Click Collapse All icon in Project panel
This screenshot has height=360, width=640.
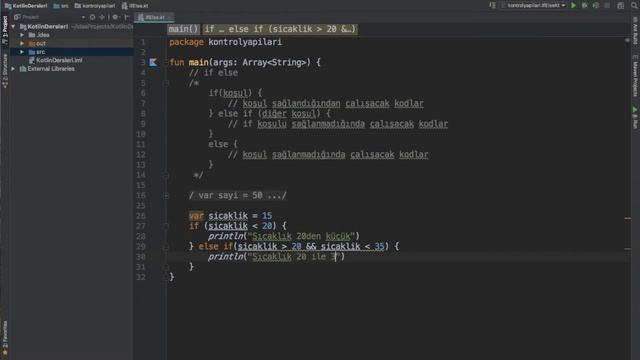coord(102,17)
